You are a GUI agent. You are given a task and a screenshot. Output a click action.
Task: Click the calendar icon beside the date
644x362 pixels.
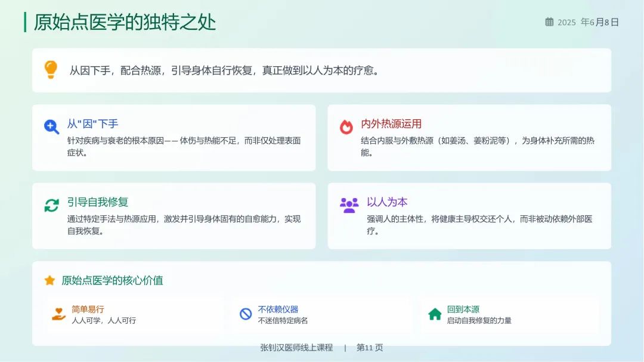click(x=549, y=22)
